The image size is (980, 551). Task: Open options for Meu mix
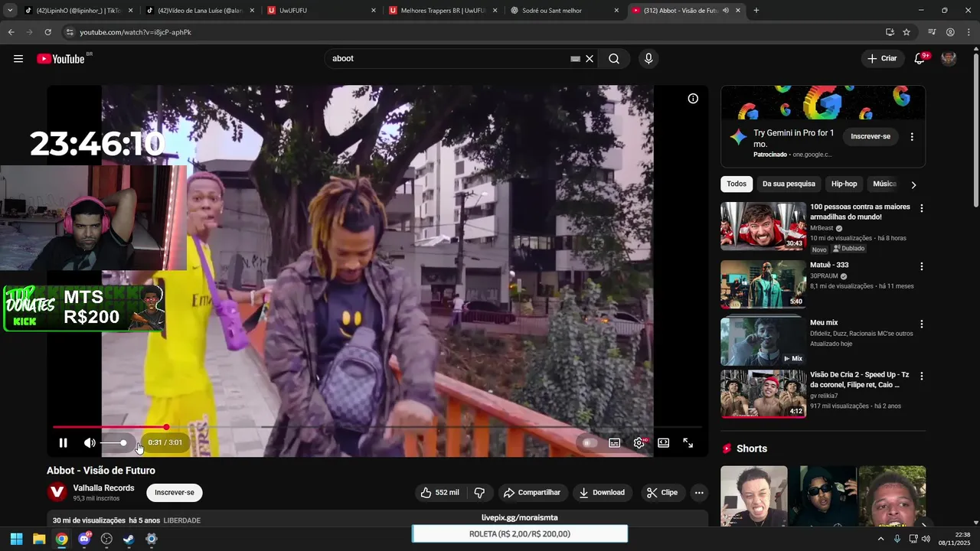click(x=922, y=324)
